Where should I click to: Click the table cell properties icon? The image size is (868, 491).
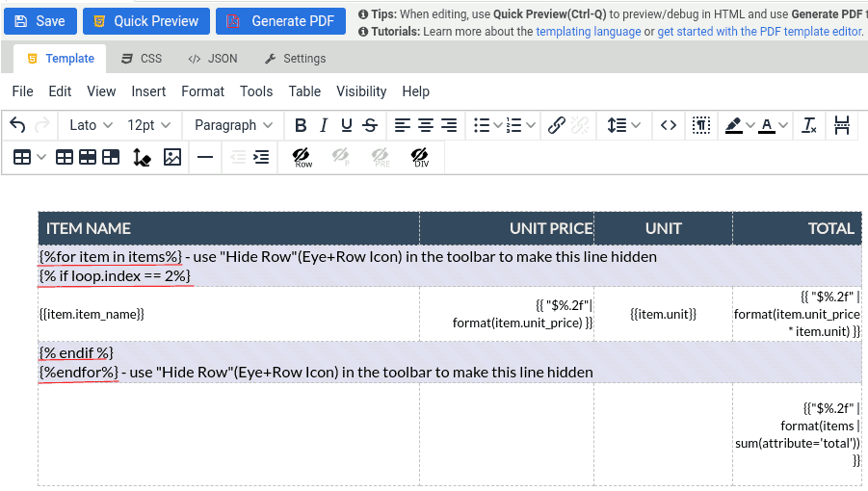[x=111, y=158]
